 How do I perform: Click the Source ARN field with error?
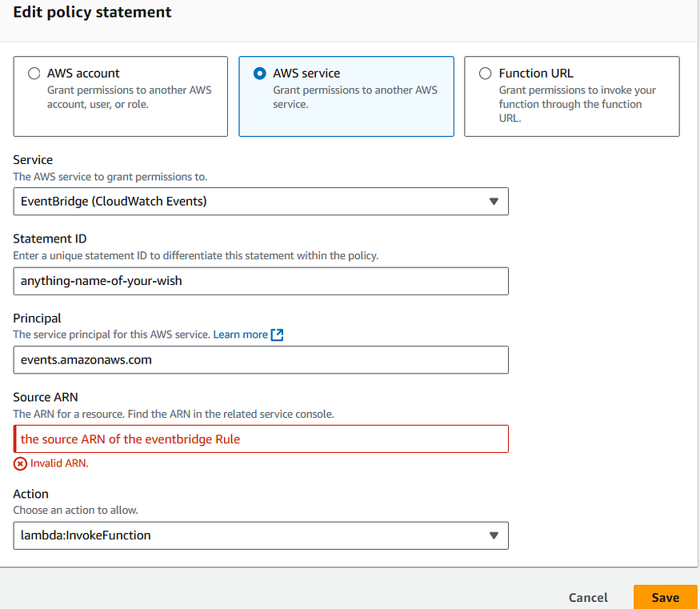click(x=261, y=439)
